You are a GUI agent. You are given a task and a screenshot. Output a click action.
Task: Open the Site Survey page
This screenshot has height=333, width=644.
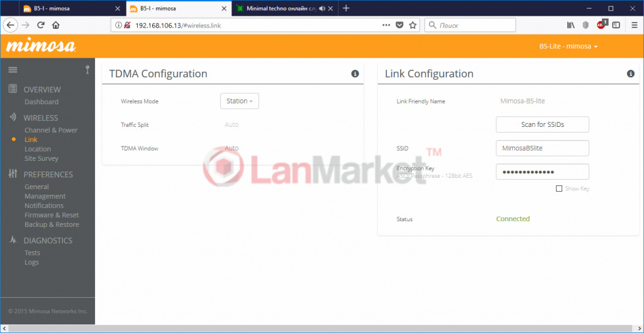(42, 158)
